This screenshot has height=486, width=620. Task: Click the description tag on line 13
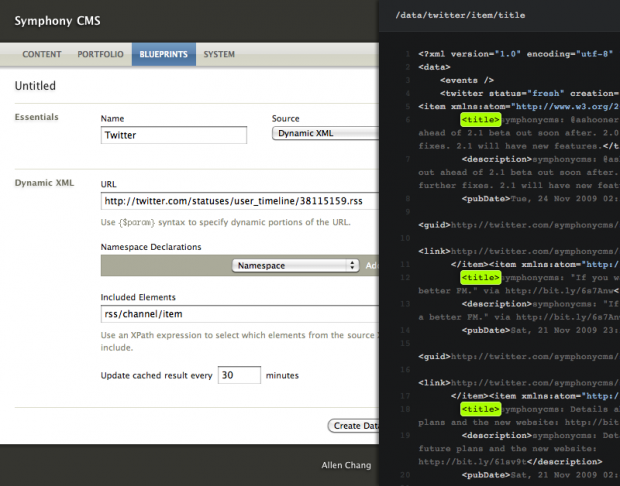coord(497,304)
